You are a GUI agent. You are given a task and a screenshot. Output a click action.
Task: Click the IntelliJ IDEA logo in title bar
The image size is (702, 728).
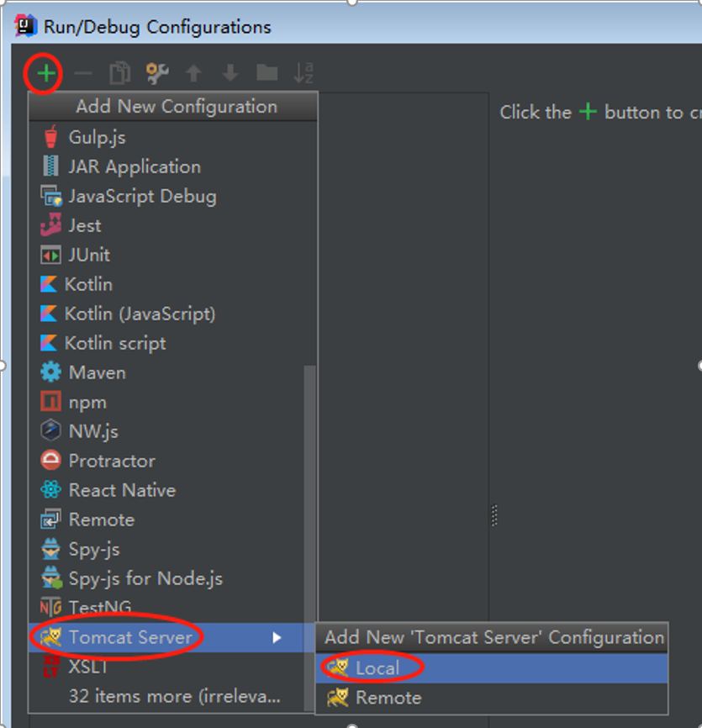click(x=25, y=25)
